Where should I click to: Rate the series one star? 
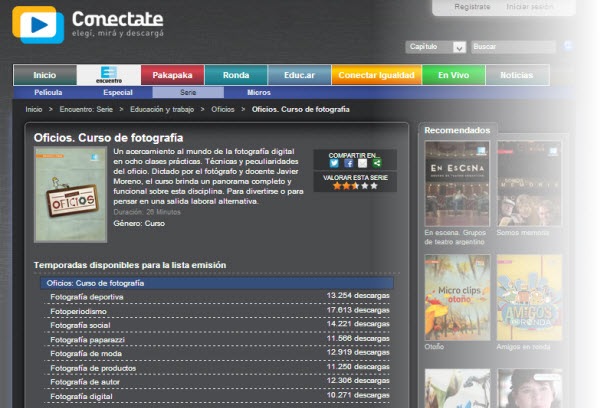coord(337,186)
